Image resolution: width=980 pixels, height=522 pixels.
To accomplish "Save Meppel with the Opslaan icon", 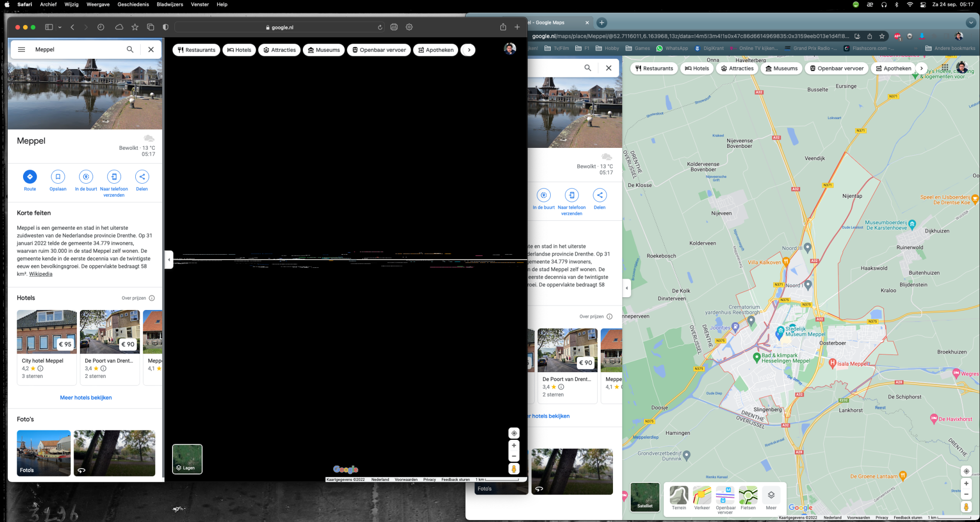I will [58, 177].
